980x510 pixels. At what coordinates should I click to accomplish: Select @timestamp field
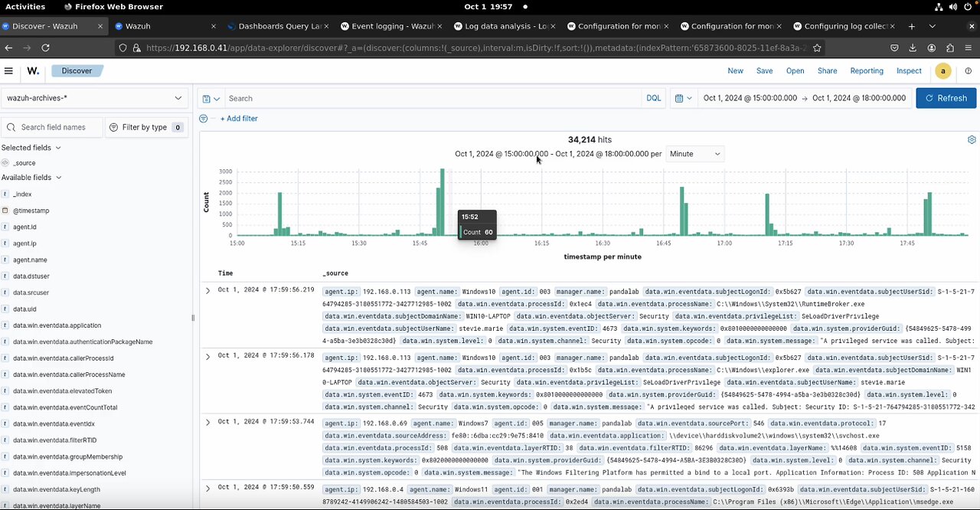[x=31, y=211]
